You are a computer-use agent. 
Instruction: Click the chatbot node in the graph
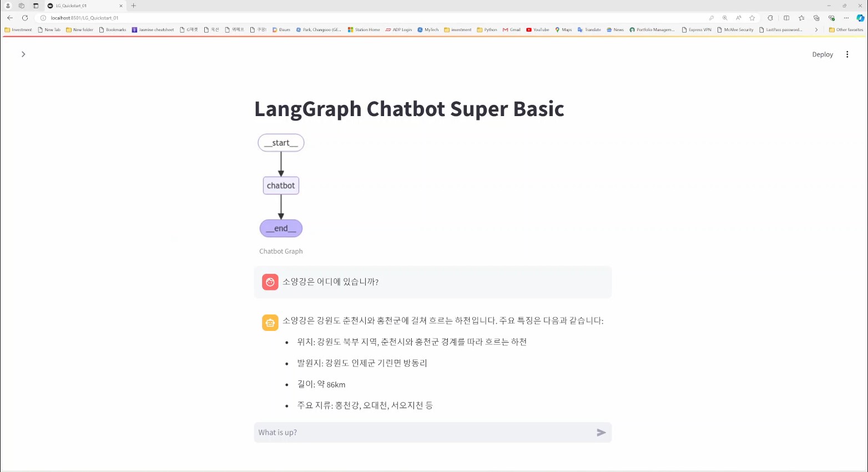[281, 185]
